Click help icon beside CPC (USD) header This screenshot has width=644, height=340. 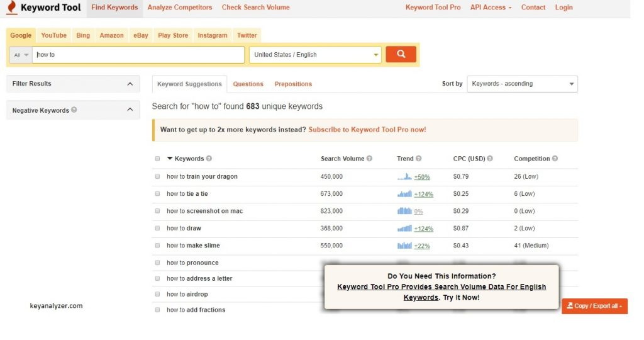[490, 158]
